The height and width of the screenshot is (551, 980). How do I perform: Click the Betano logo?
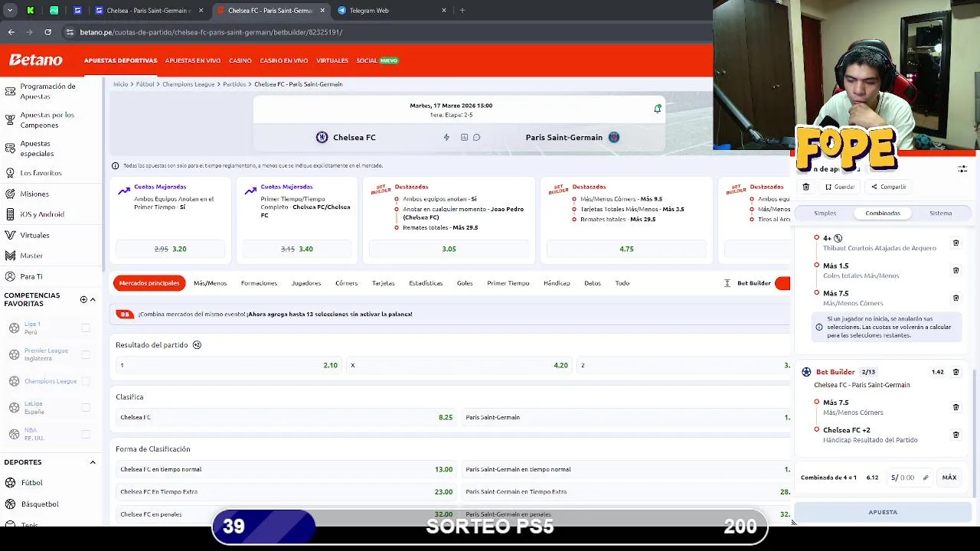[36, 60]
